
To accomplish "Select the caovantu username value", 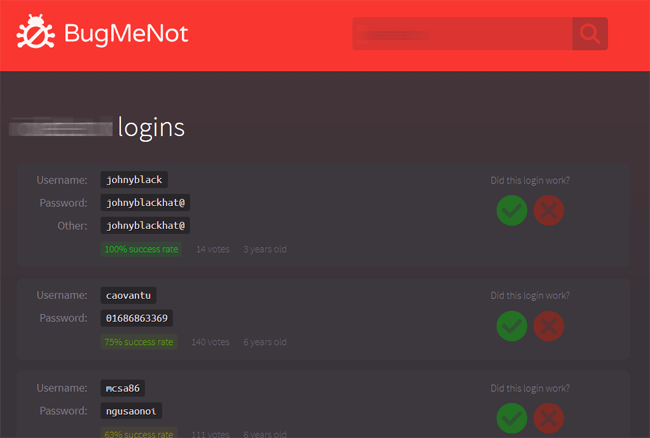I will click(129, 295).
